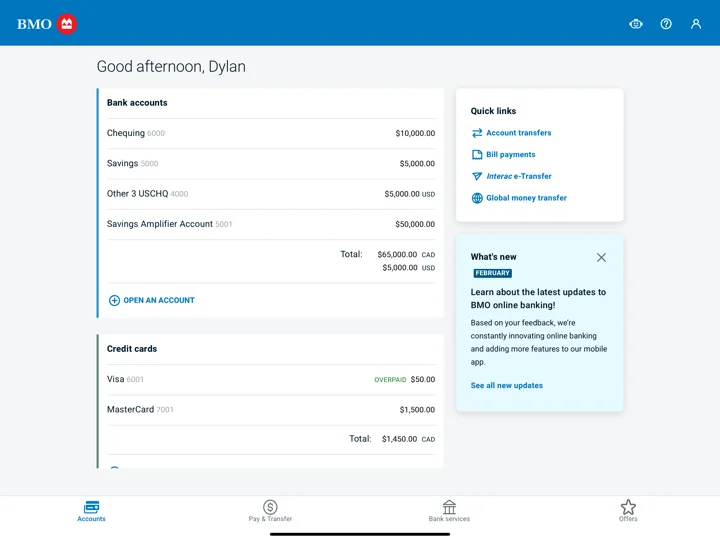Click the $1,450.00 CAD credit cards total
720x540 pixels.
[408, 439]
